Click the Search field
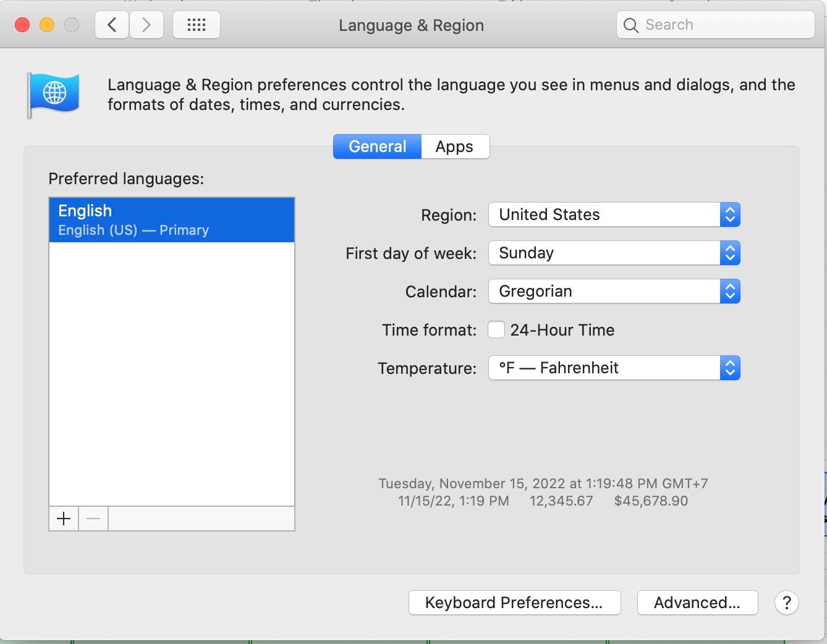This screenshot has width=827, height=644. point(715,25)
